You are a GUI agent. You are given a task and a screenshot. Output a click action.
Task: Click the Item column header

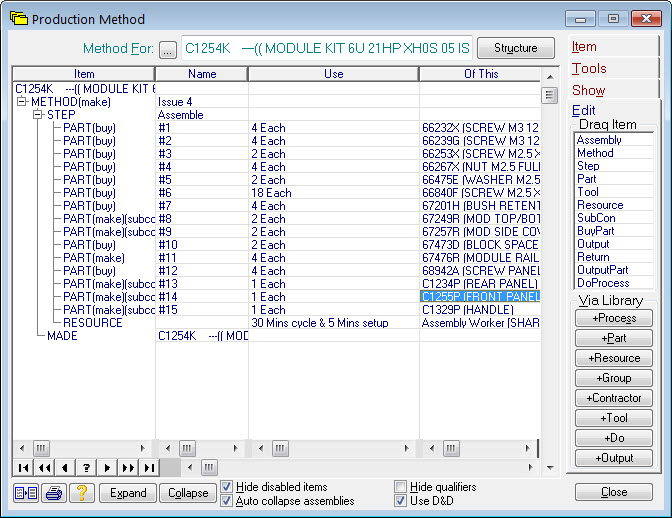[x=84, y=74]
